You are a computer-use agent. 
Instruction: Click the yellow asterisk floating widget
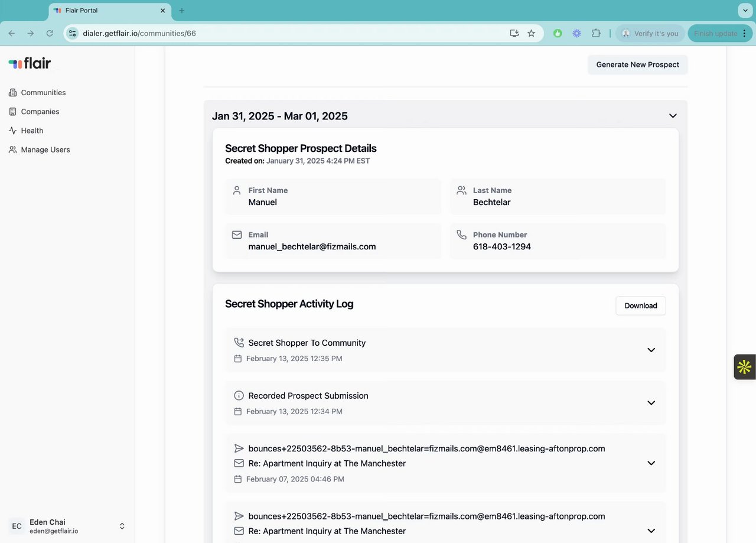744,367
